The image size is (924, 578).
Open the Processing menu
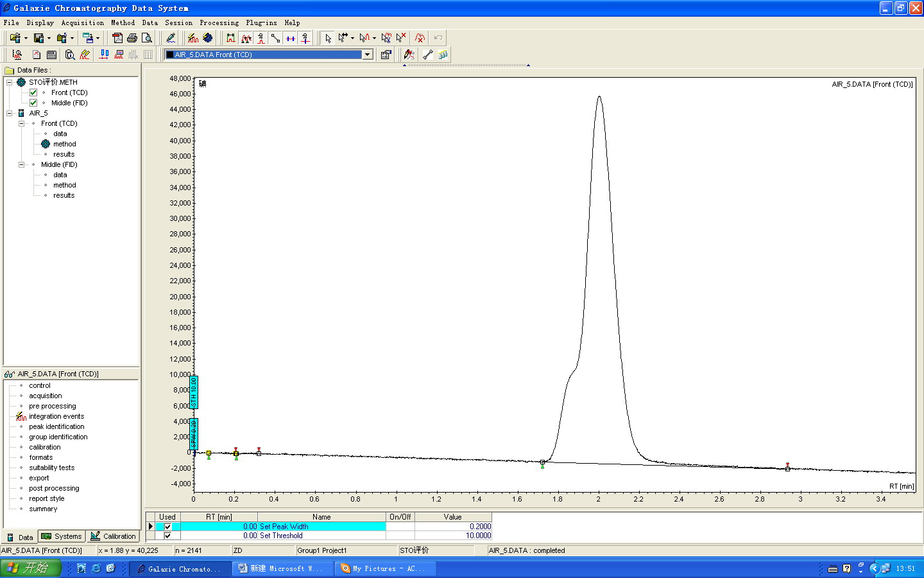219,22
